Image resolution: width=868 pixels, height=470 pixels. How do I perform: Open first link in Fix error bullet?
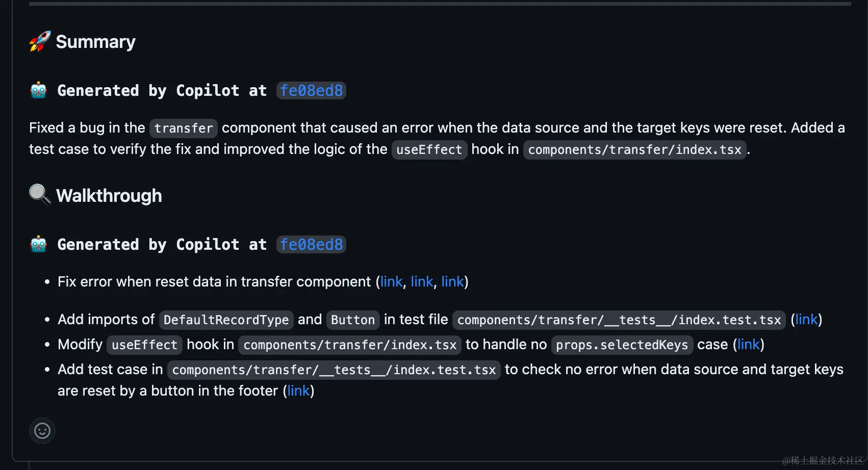(x=391, y=281)
